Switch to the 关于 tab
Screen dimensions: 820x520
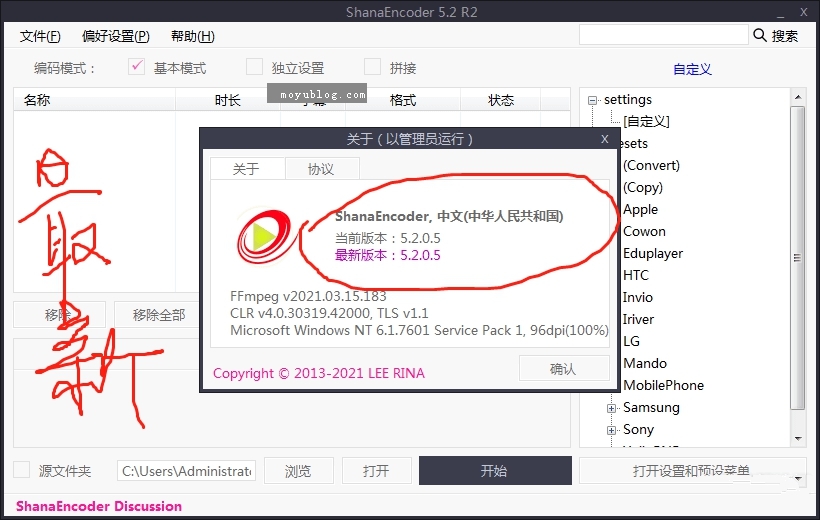coord(247,169)
